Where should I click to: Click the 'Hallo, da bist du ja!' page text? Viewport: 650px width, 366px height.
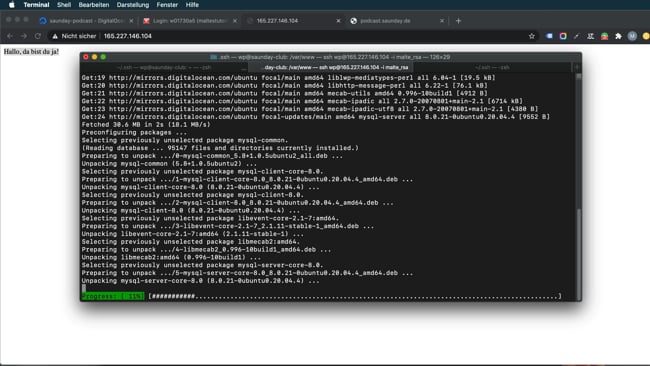pos(32,51)
